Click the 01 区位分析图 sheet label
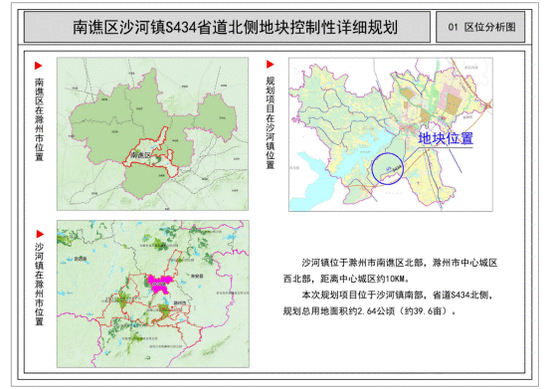550x389 pixels. [x=482, y=27]
